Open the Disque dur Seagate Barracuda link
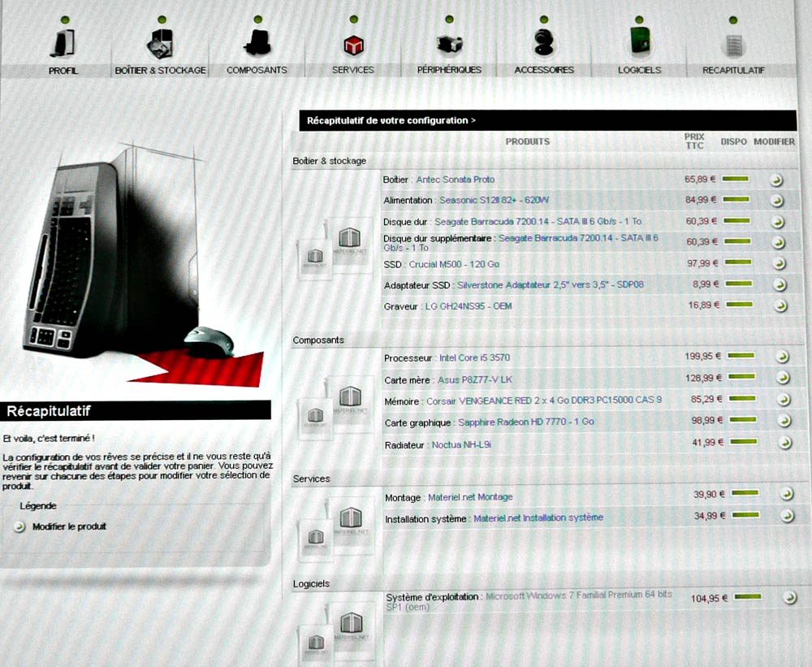 pyautogui.click(x=538, y=221)
